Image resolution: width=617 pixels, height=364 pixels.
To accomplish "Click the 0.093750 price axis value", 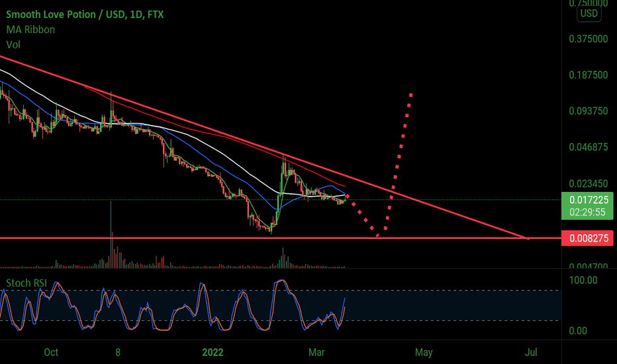I will (x=589, y=111).
